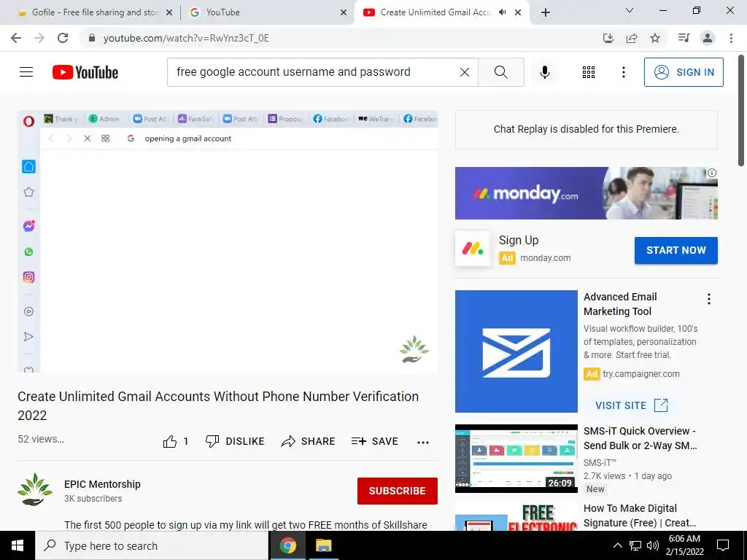Open How To Make Digital Signature video
This screenshot has height=560, width=747.
coord(640,516)
